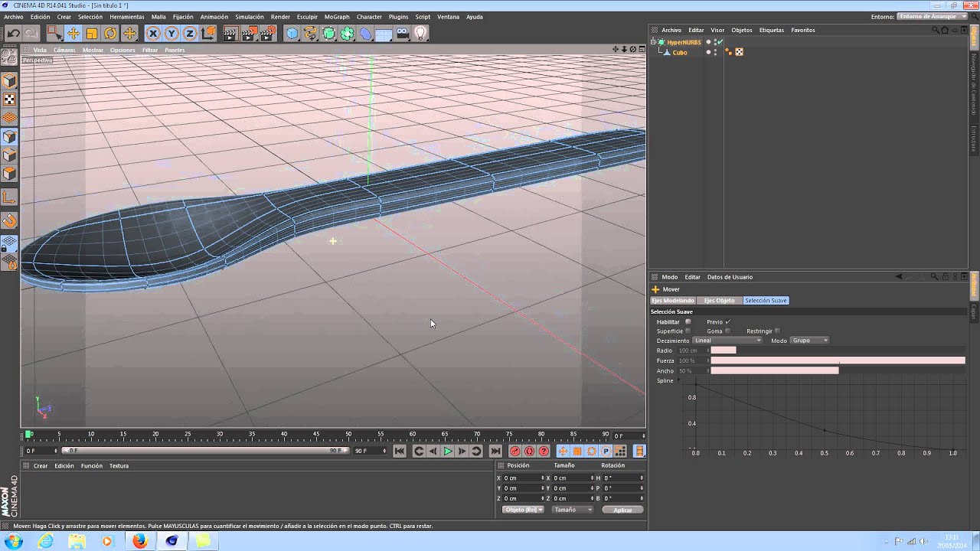Open the Entorno de Arranque layout dropdown
This screenshot has width=980, height=551.
(931, 17)
